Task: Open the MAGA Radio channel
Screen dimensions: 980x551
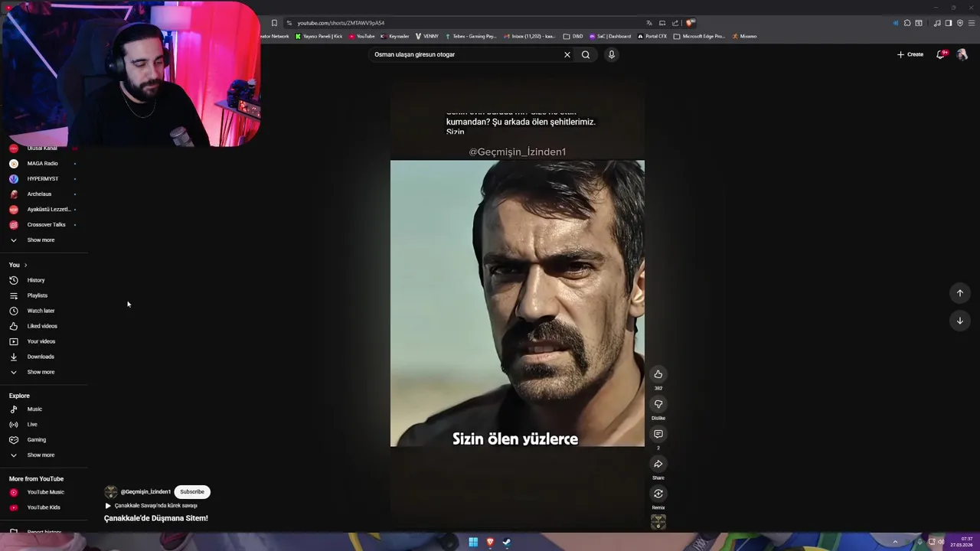Action: (42, 164)
